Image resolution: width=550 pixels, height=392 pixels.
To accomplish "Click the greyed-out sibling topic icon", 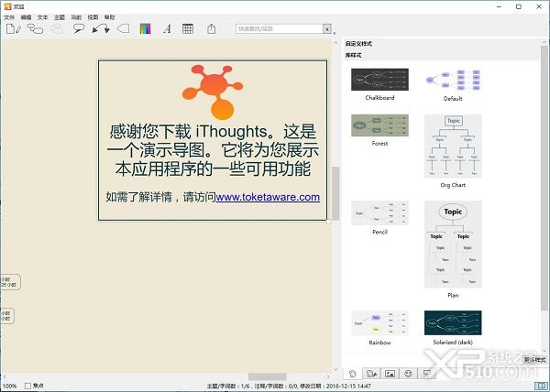I will point(57,28).
